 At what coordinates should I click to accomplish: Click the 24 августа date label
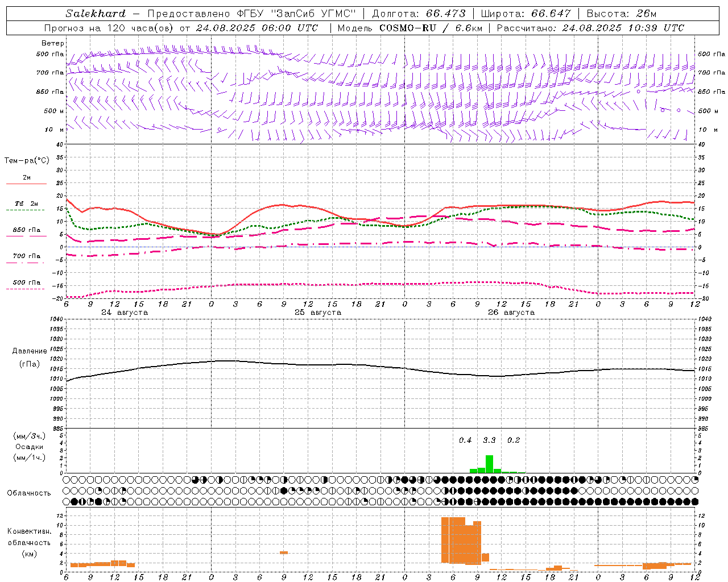[x=125, y=313]
